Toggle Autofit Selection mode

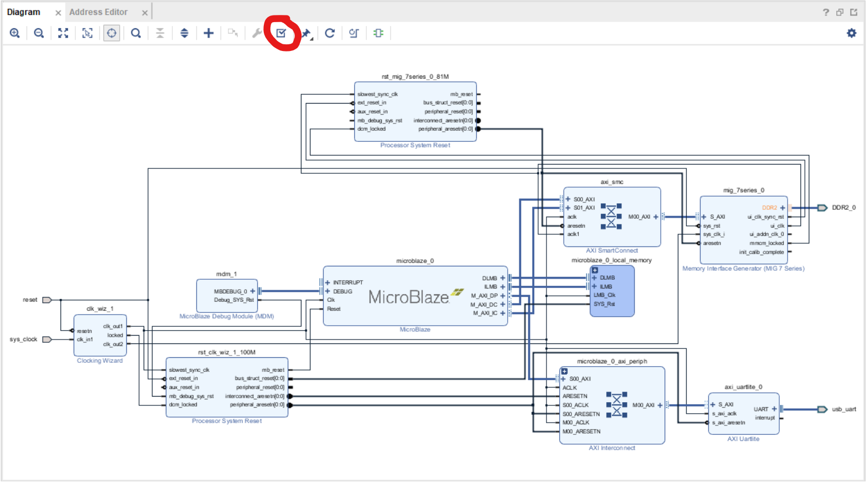[x=111, y=33]
